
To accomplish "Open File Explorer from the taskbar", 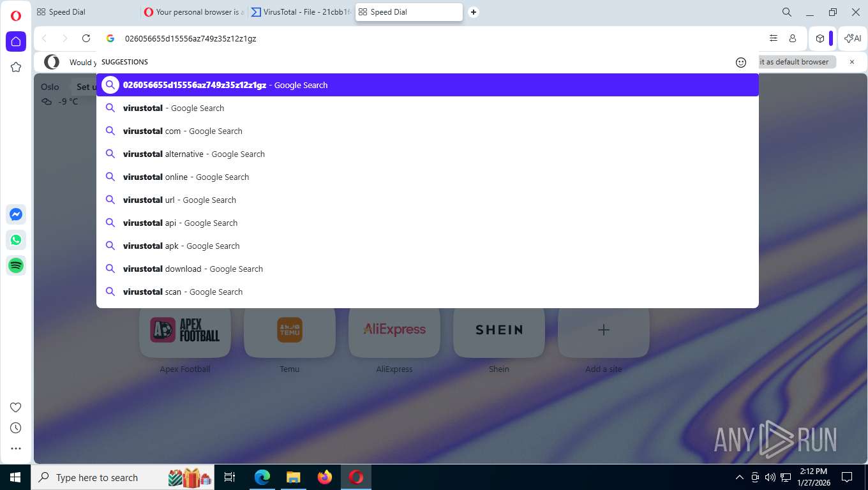I will point(293,477).
